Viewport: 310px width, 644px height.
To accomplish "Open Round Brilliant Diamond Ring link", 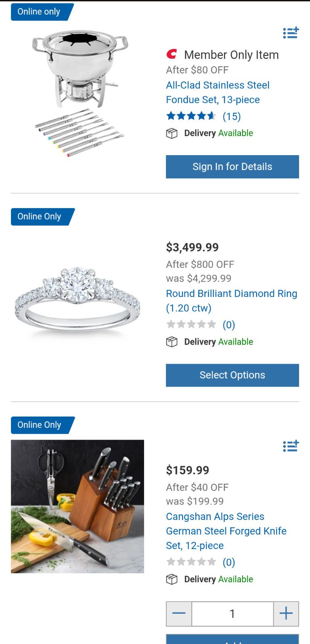I will click(x=231, y=301).
